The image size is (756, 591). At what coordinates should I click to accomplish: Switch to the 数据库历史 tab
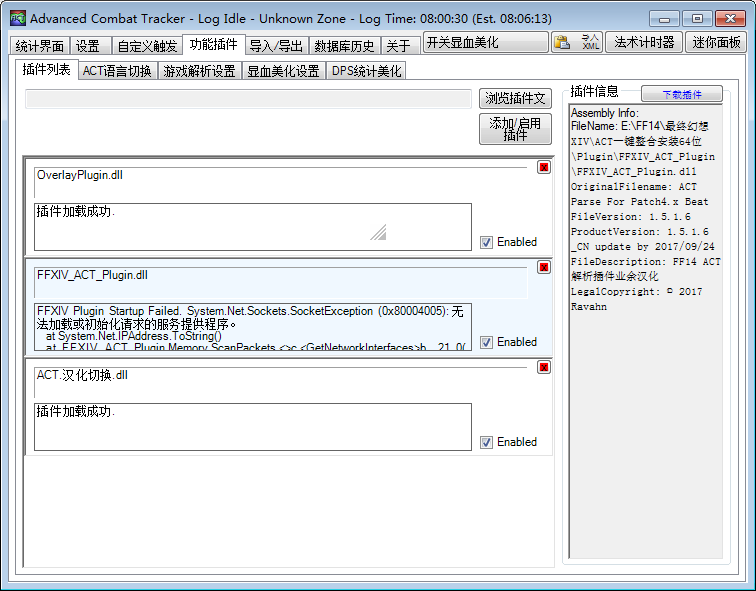[345, 46]
